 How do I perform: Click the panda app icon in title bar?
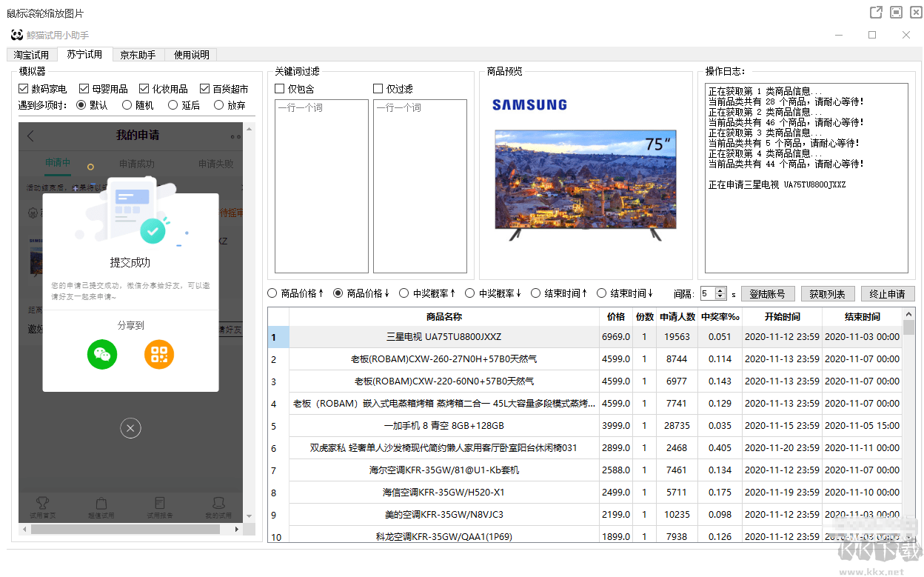(x=17, y=35)
